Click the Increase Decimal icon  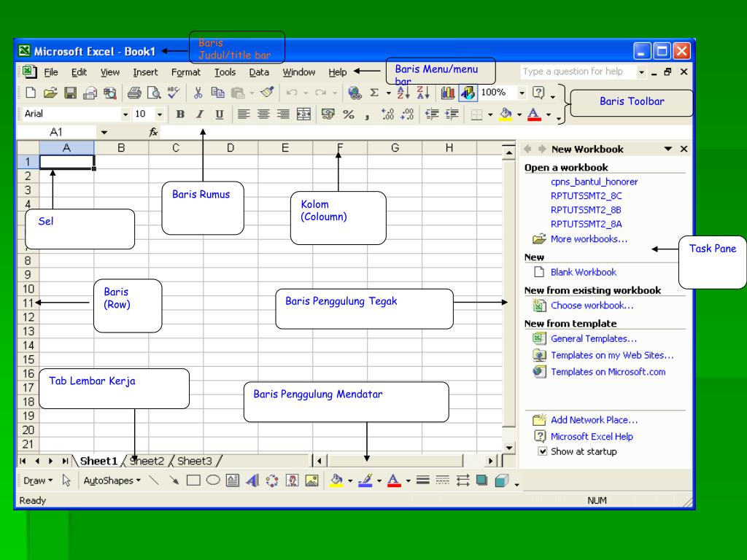387,114
